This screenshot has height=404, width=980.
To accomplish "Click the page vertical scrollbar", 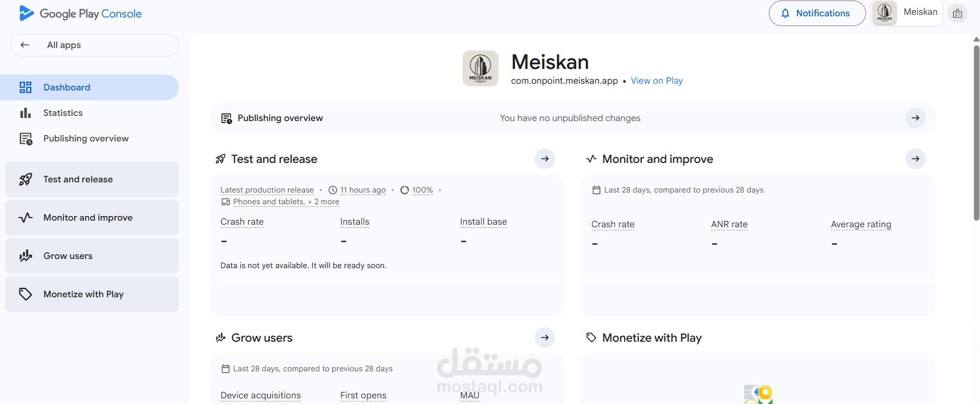I will [976, 133].
